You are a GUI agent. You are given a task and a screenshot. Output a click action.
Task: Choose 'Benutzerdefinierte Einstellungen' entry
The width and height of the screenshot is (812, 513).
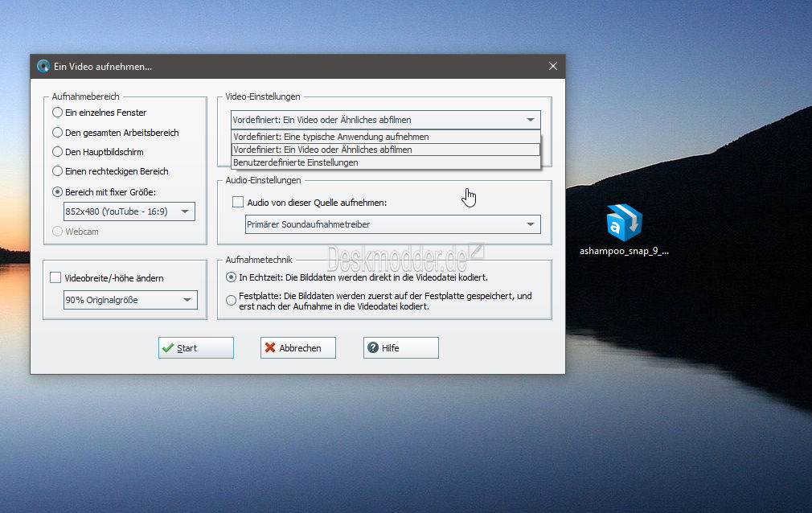[x=385, y=162]
